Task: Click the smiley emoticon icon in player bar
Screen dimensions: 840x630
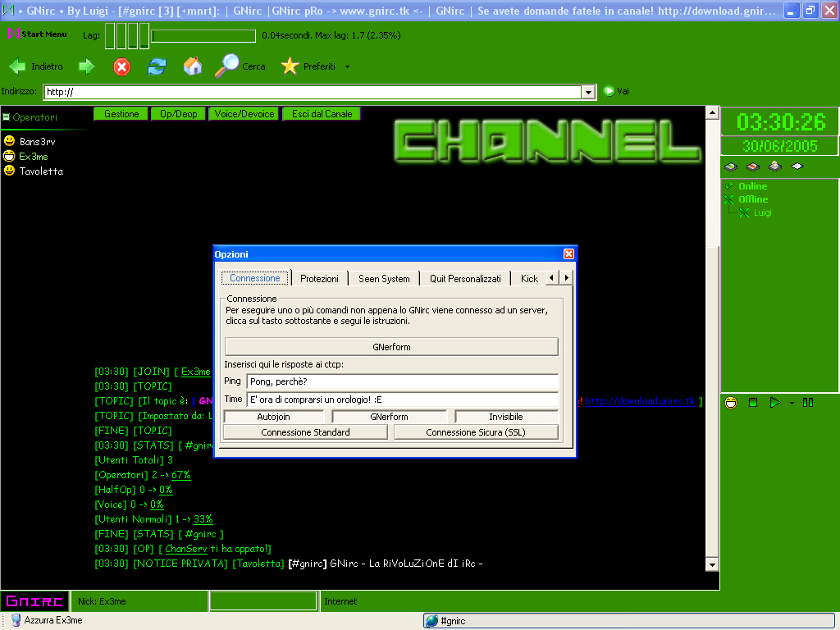Action: (x=731, y=403)
